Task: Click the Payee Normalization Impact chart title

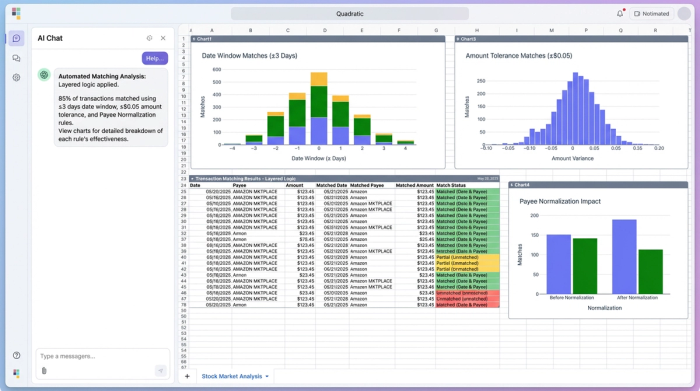Action: (x=560, y=201)
